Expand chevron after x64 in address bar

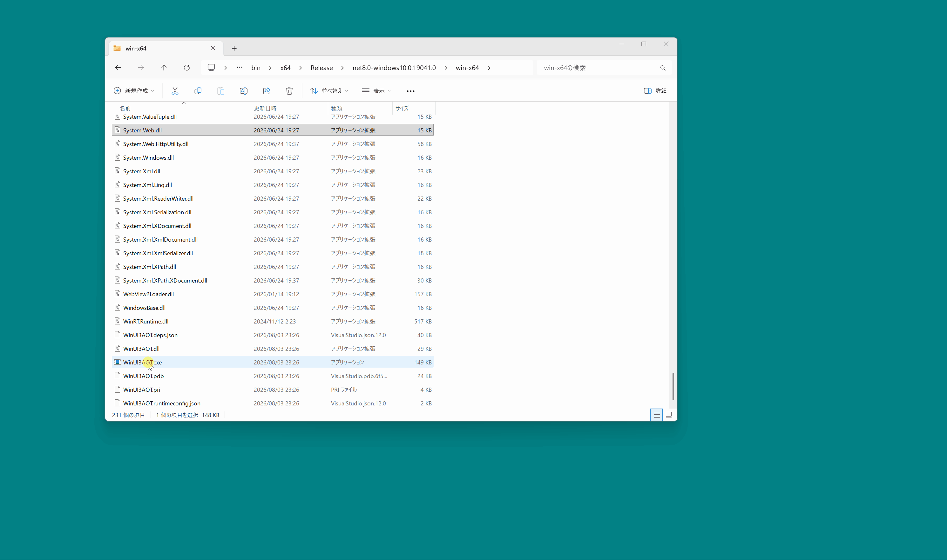click(x=301, y=68)
